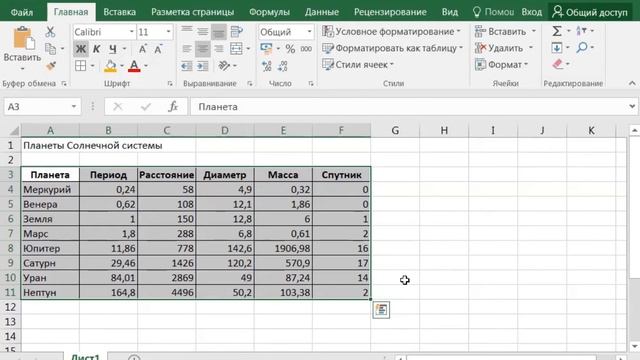The height and width of the screenshot is (360, 640).
Task: Expand the formula bar
Action: [632, 107]
